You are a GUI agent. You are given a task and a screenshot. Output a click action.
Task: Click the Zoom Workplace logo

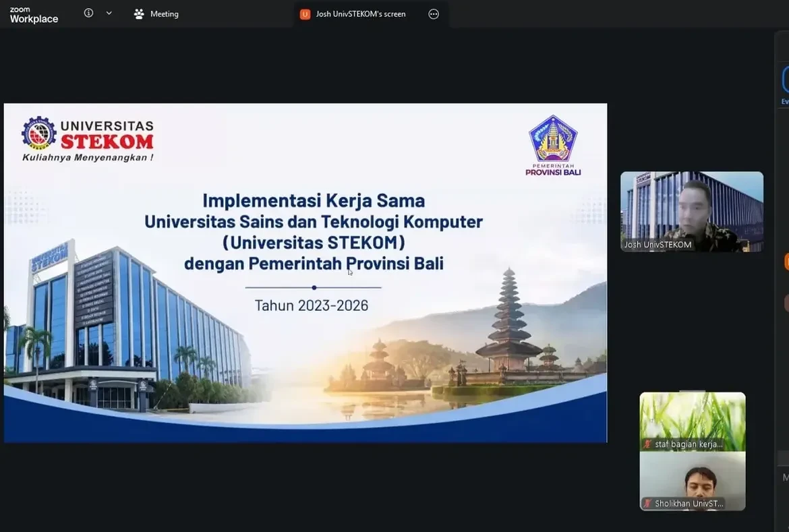point(34,15)
